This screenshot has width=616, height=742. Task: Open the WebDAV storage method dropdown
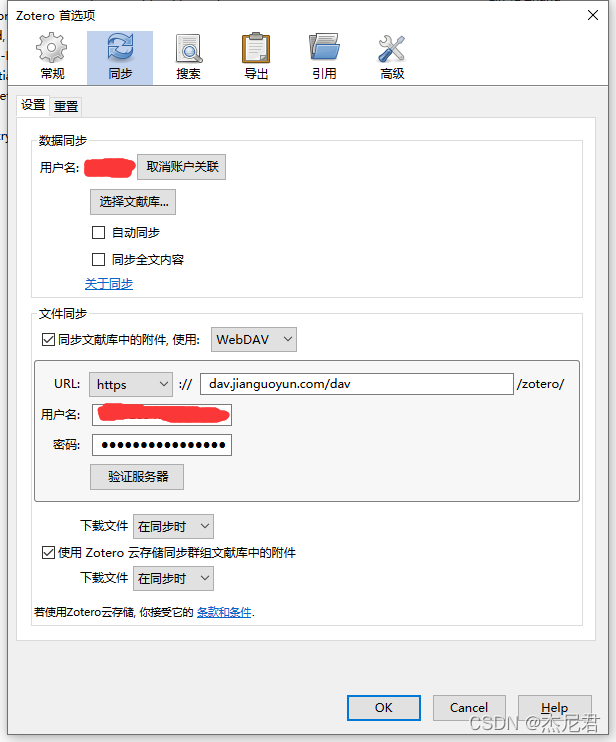(254, 340)
